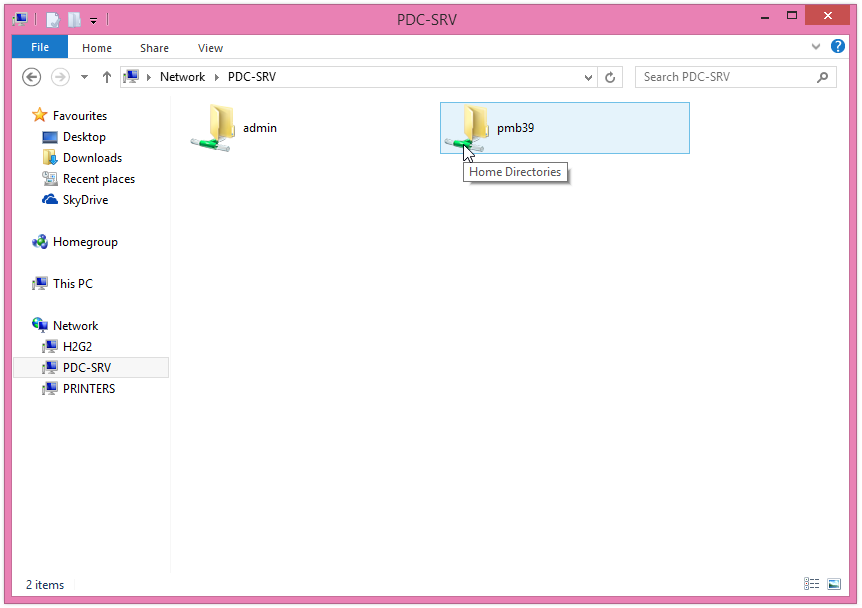Click the New folder quick access icon
The height and width of the screenshot is (608, 862).
click(74, 18)
